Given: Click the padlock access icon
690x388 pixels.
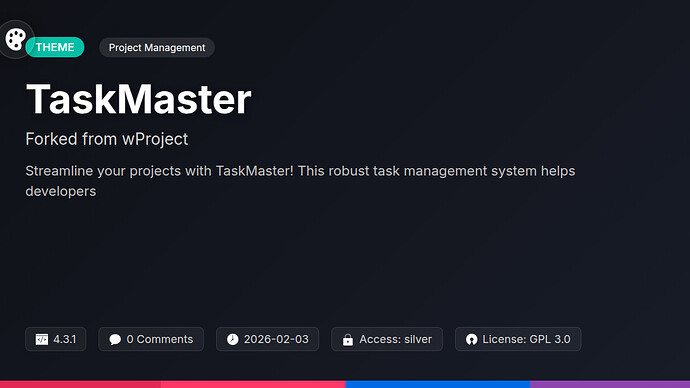Looking at the screenshot, I should 348,340.
